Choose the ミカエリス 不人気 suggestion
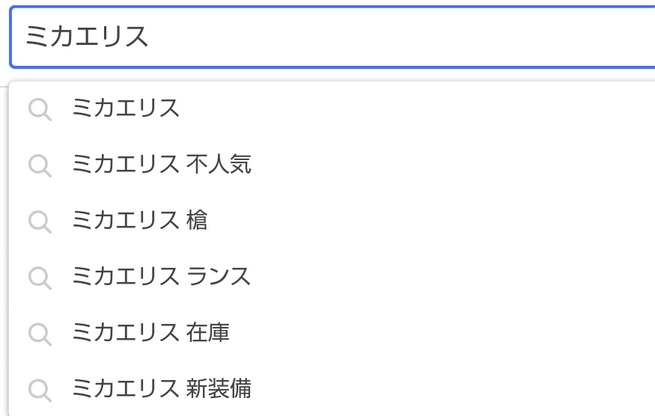The height and width of the screenshot is (416, 655). [332, 164]
